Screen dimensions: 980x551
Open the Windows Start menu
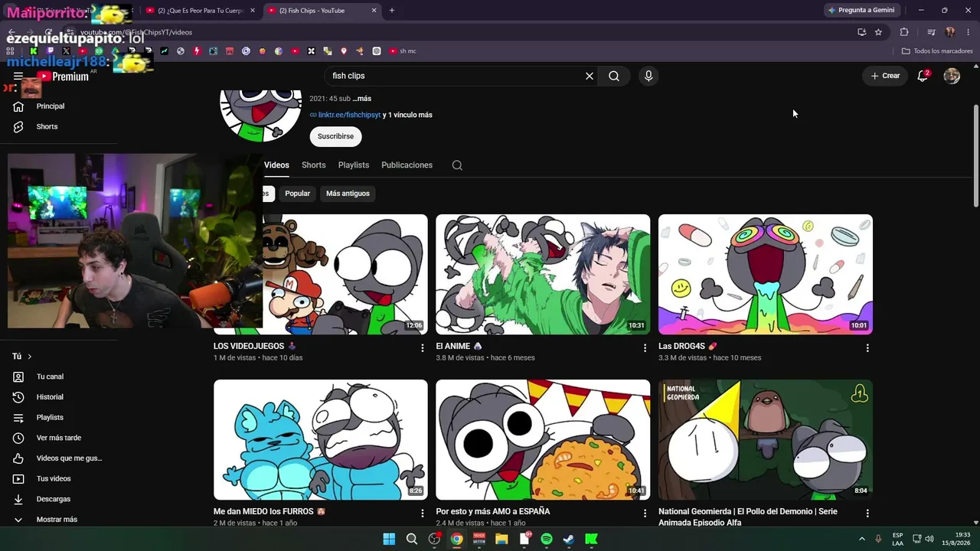tap(389, 539)
